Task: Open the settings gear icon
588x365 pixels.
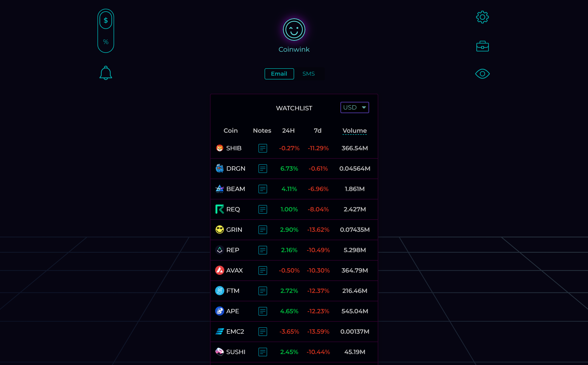Action: (x=482, y=17)
